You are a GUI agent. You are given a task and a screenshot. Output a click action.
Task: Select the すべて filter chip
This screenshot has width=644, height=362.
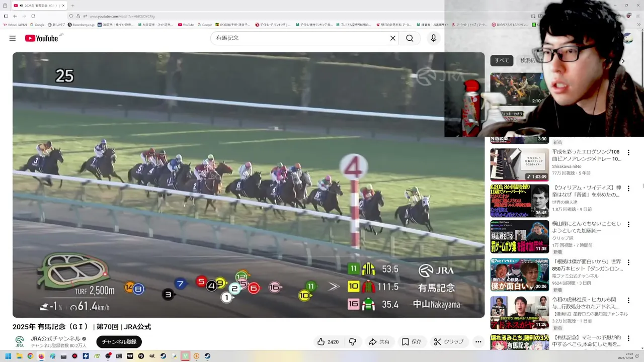tap(502, 60)
